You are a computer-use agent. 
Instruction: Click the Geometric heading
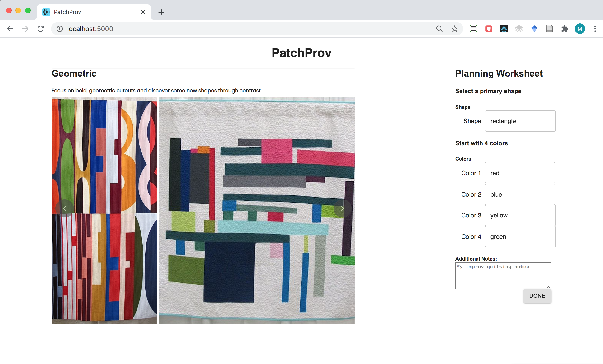(x=74, y=73)
